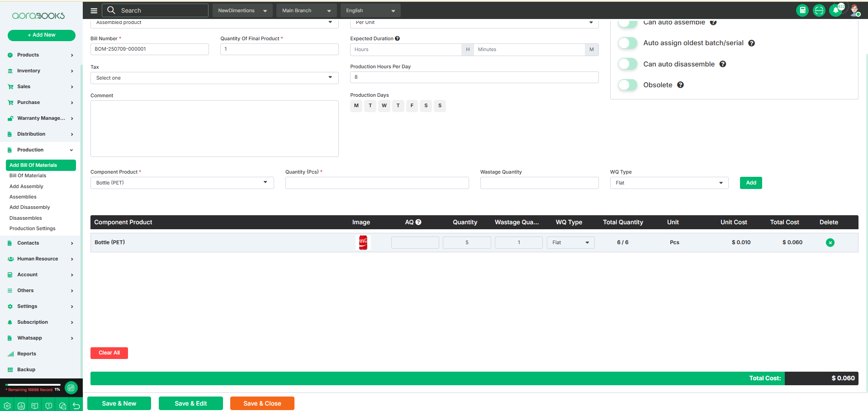
Task: Open the question bubble help icon in bottom bar
Action: click(49, 406)
